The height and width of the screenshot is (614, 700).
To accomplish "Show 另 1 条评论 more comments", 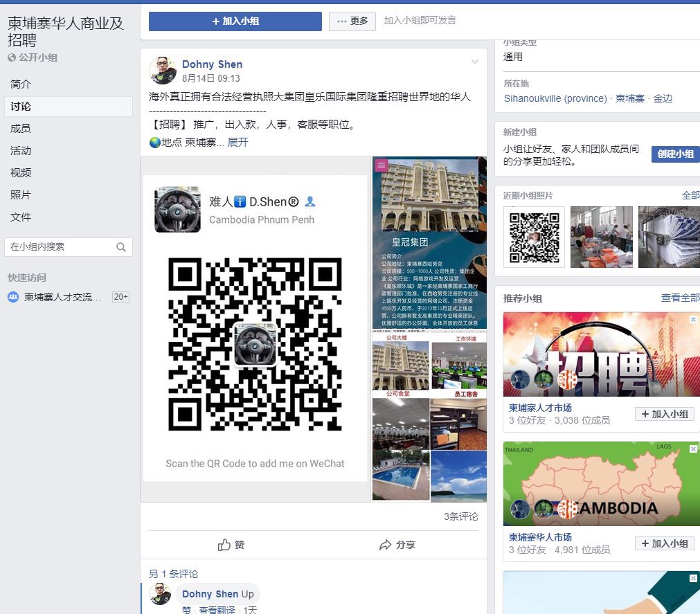I will [173, 574].
